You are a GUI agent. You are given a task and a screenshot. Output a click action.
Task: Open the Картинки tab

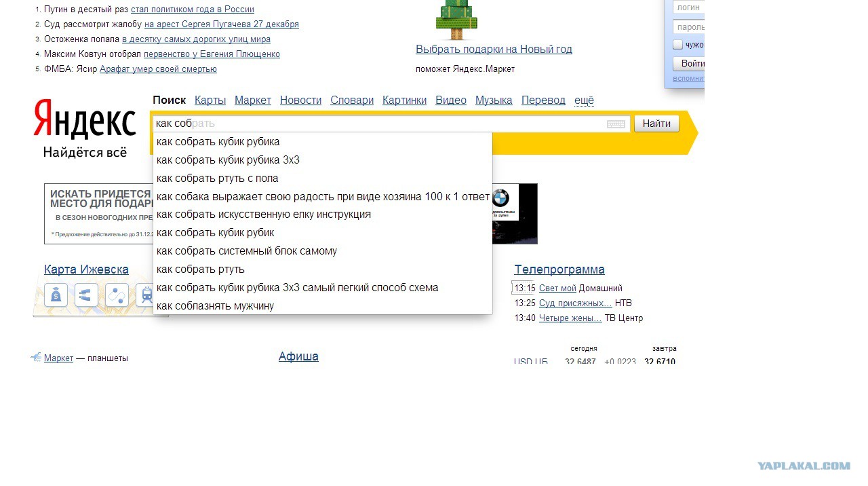404,100
